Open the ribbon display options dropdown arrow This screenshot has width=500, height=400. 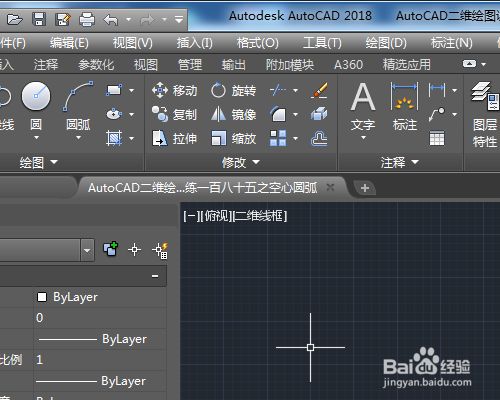[484, 64]
